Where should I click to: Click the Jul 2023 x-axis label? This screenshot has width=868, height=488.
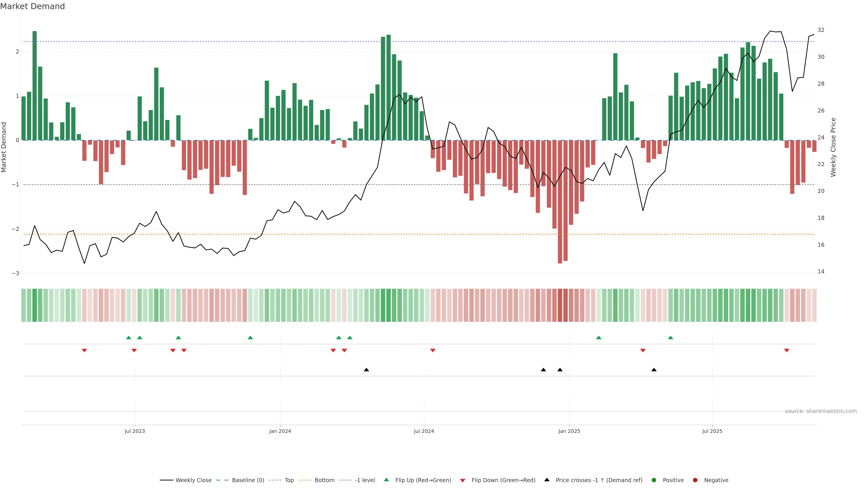(134, 431)
